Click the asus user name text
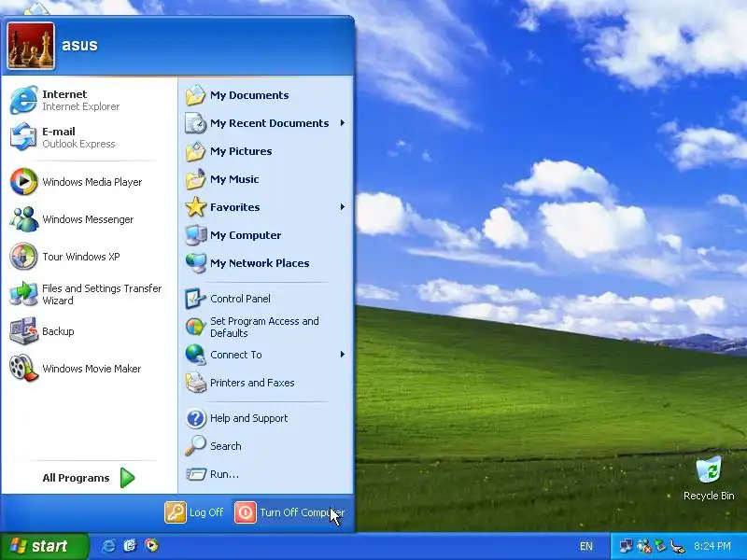The width and height of the screenshot is (747, 560). pyautogui.click(x=79, y=45)
